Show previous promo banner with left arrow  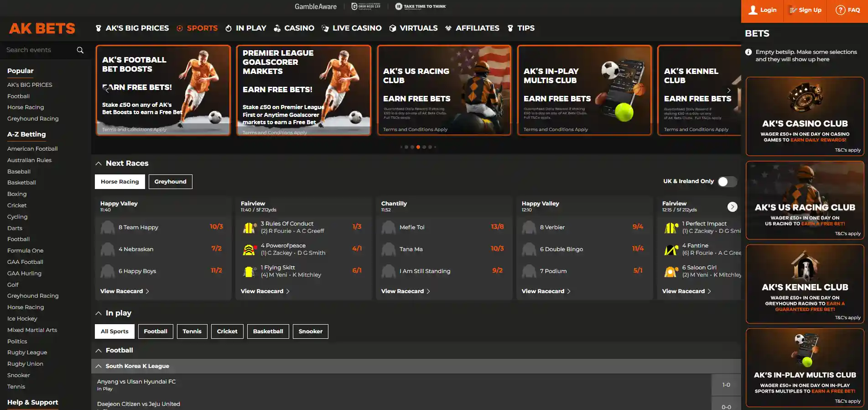pos(107,90)
